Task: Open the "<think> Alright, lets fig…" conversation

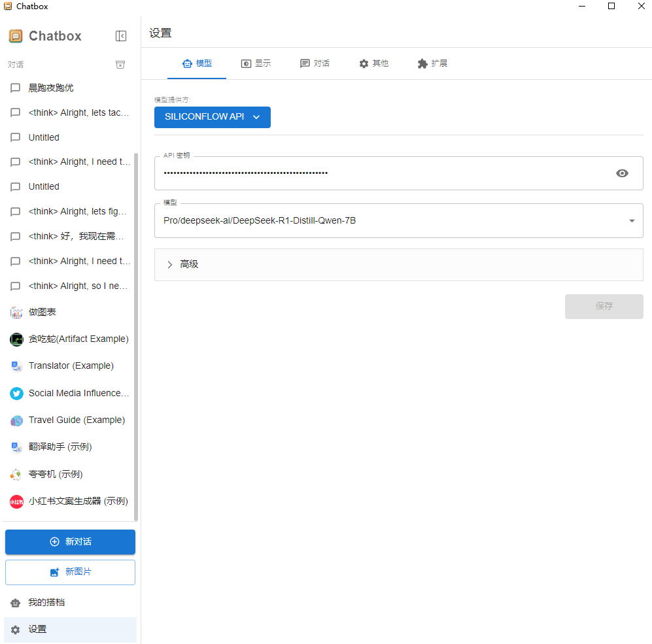Action: point(69,212)
